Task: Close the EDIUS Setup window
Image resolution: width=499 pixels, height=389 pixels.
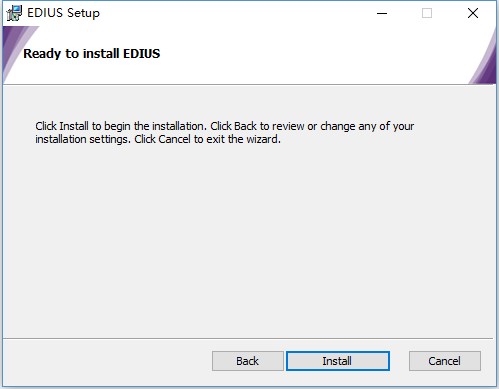Action: click(x=473, y=13)
